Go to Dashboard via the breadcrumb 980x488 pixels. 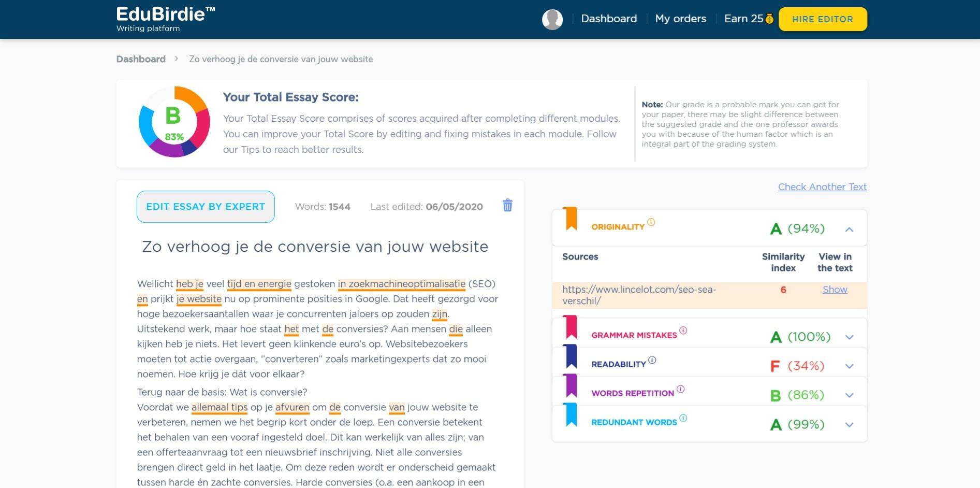(141, 59)
